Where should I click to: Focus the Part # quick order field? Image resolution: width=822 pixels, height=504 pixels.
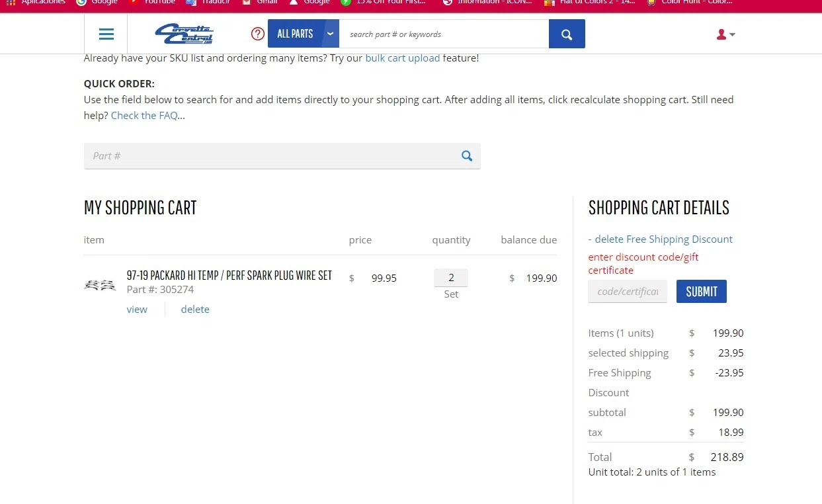(271, 156)
